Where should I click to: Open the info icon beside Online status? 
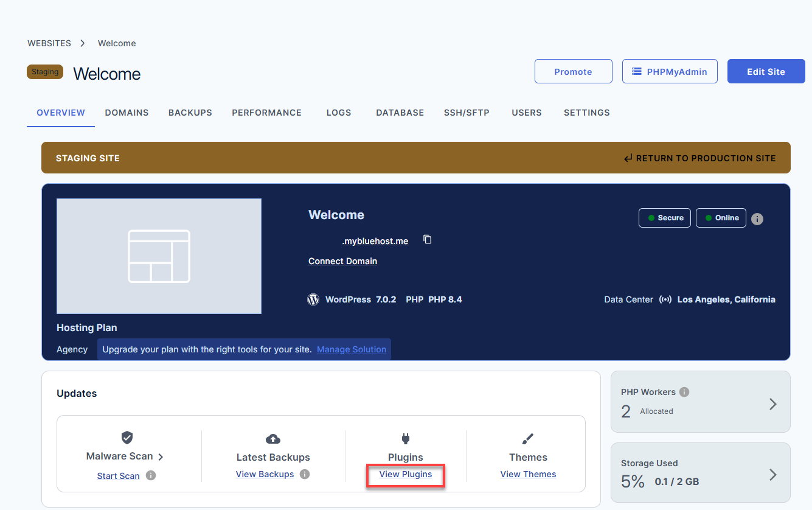point(757,219)
